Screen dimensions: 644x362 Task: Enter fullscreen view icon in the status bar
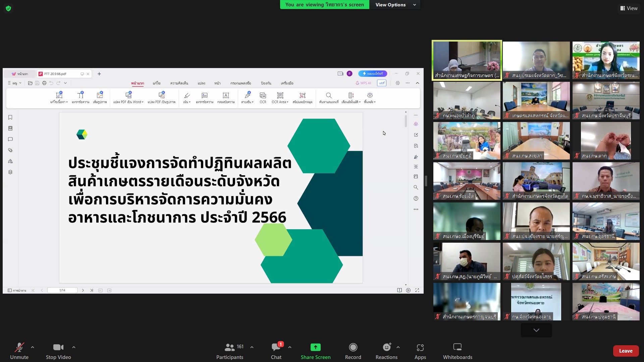[x=417, y=290]
